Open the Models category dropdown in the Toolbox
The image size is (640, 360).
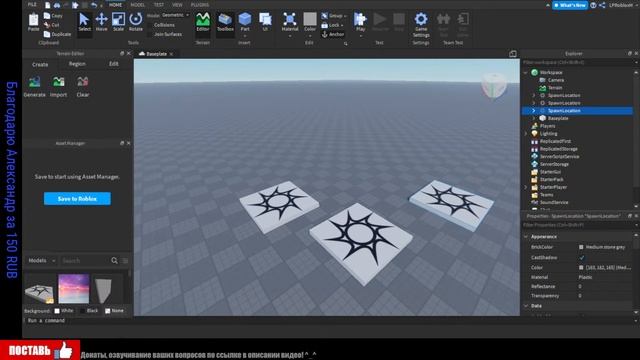pyautogui.click(x=42, y=260)
